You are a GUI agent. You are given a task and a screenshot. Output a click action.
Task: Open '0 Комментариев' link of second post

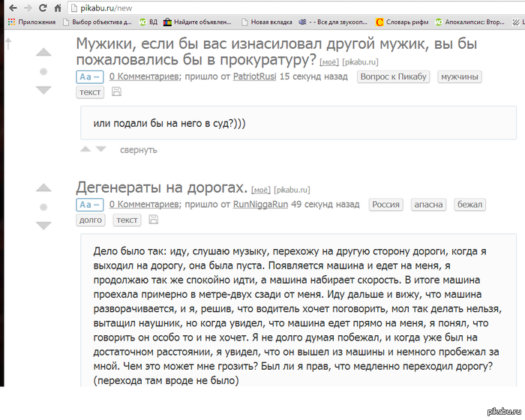[143, 205]
